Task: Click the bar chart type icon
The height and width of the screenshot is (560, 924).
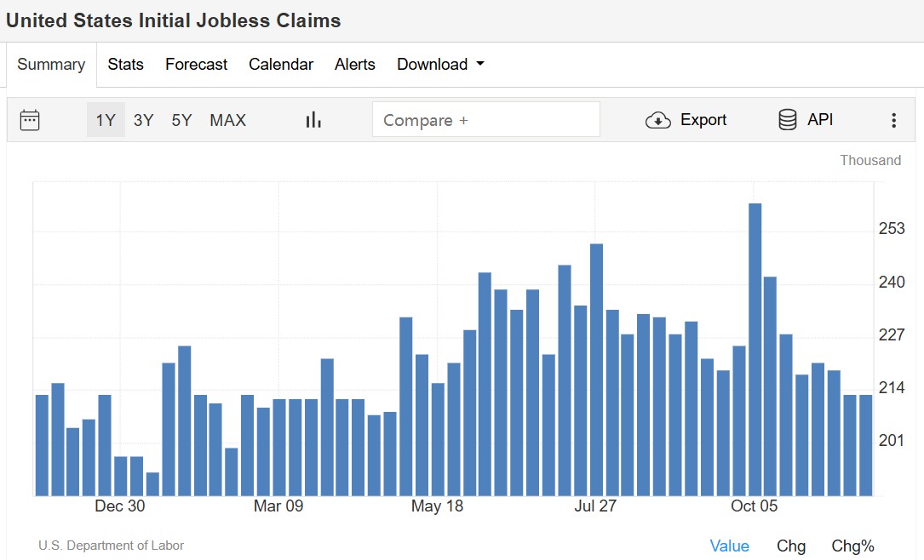Action: pyautogui.click(x=313, y=120)
